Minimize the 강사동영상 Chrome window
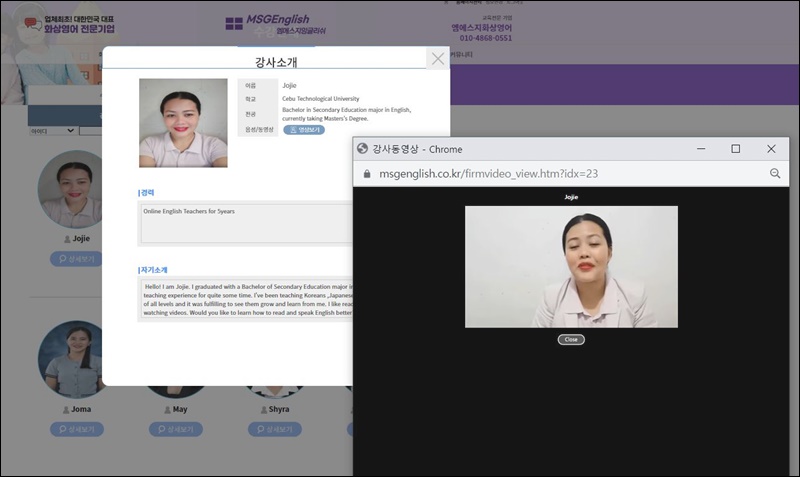The image size is (800, 477). 701,148
